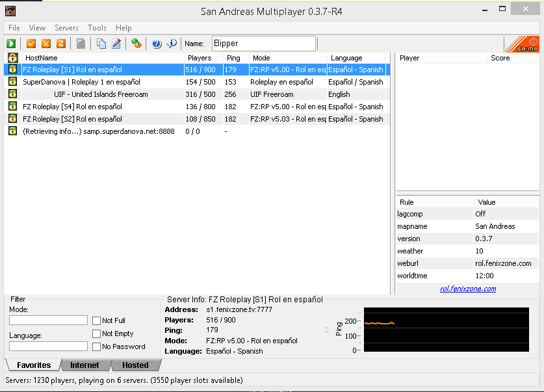The image size is (544, 392).
Task: Maximize the San Andreas Multiplayer window
Action: (x=502, y=9)
